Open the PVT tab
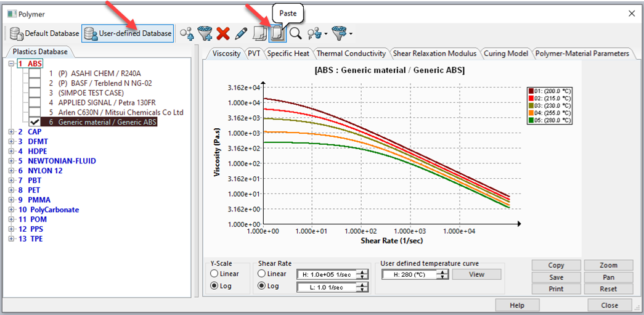 (253, 54)
